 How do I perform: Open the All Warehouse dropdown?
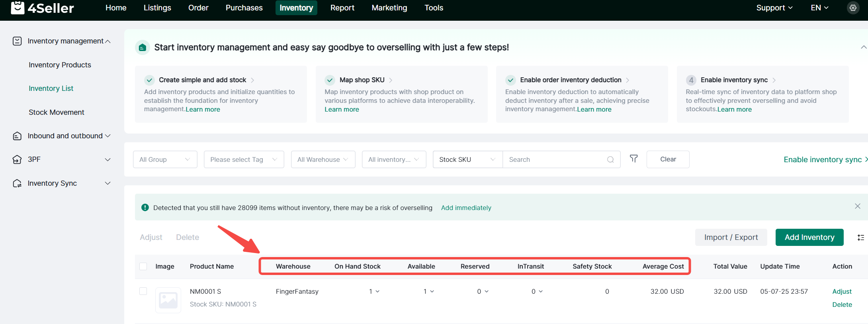point(323,159)
